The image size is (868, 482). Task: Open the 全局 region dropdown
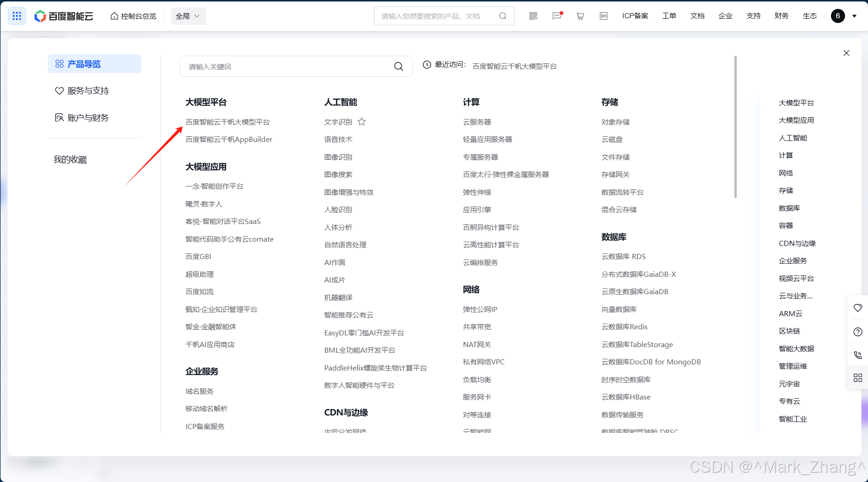188,16
